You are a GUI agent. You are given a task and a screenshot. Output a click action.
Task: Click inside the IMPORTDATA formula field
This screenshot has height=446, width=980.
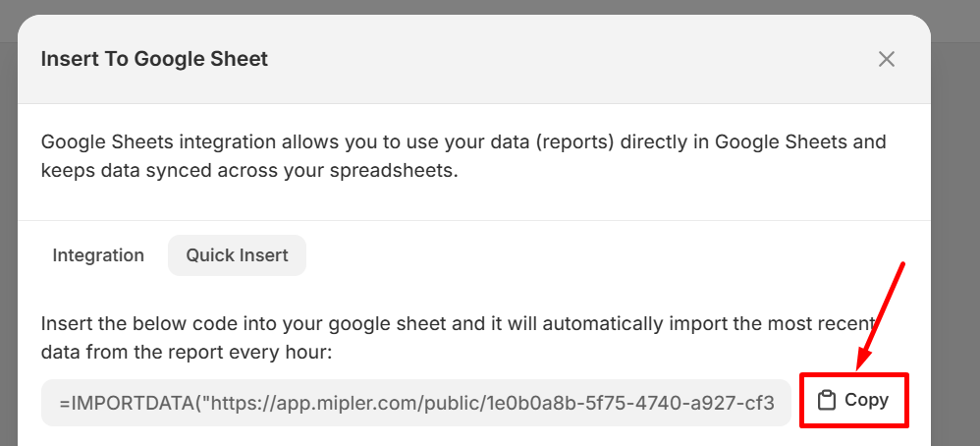click(x=415, y=403)
